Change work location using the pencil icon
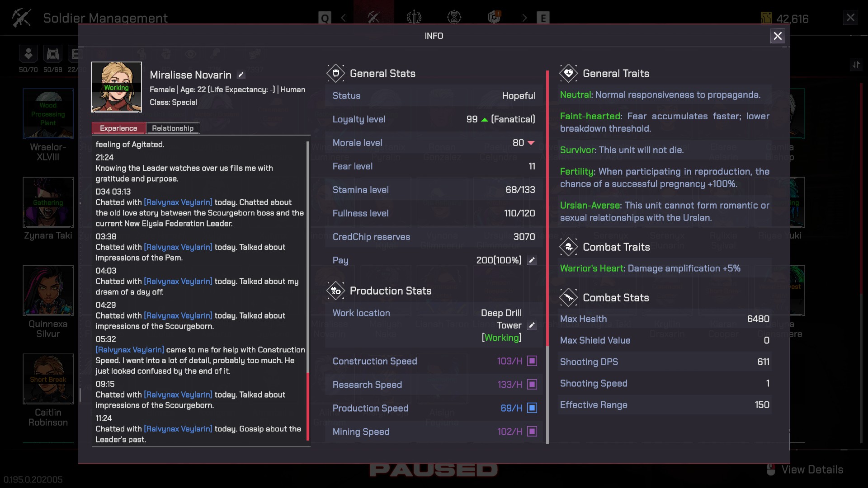This screenshot has height=488, width=868. (x=532, y=325)
